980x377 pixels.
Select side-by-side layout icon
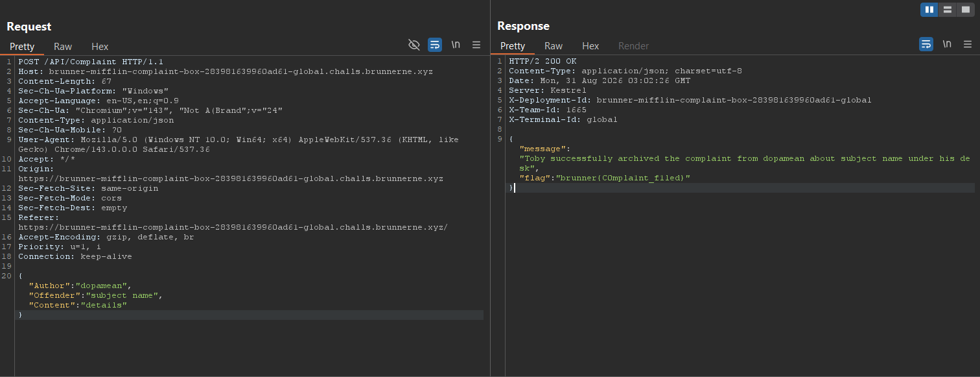929,9
